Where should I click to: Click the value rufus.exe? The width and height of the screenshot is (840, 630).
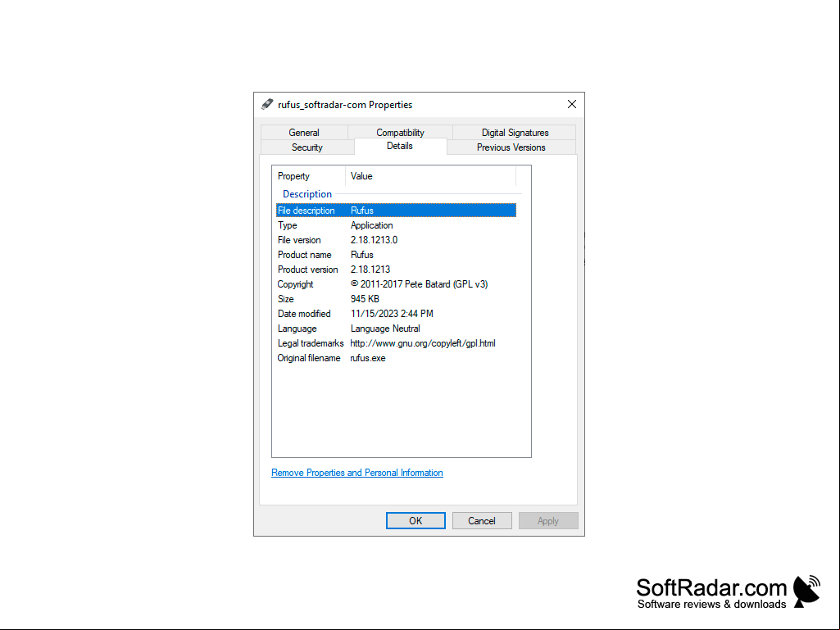point(367,358)
